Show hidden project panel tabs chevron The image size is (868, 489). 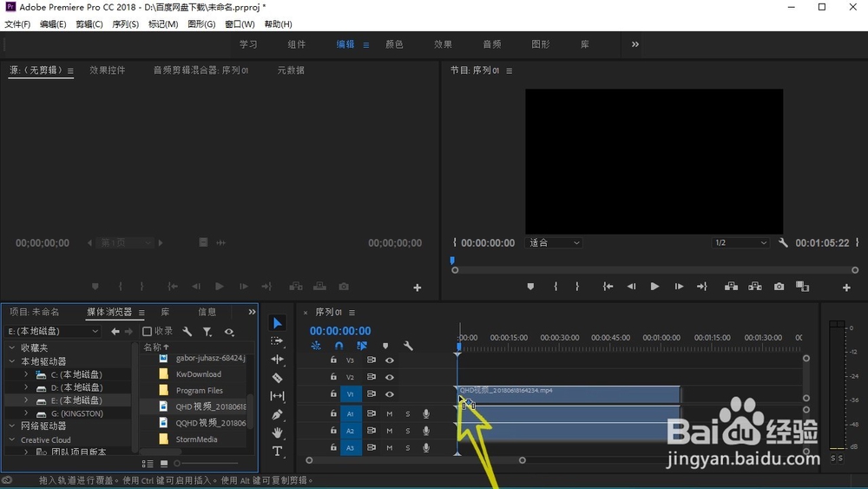tap(252, 312)
